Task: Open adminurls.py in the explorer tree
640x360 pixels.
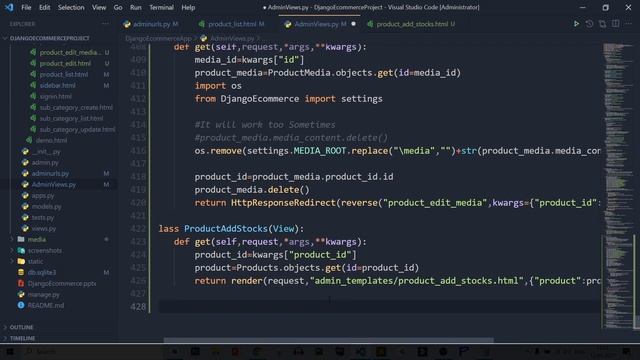Action: point(50,173)
